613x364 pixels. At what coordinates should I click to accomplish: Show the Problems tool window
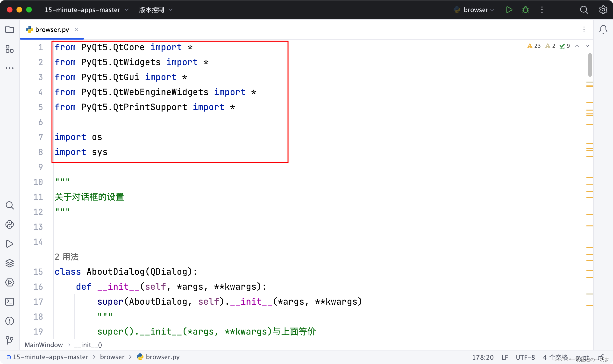click(x=10, y=321)
